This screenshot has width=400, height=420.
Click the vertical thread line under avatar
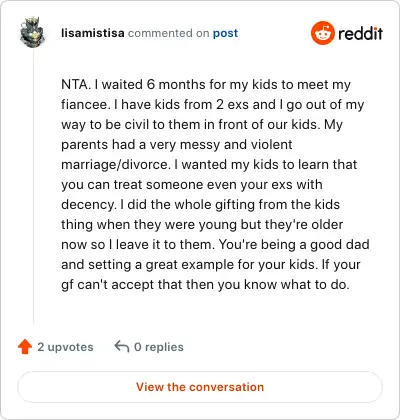coord(33,186)
